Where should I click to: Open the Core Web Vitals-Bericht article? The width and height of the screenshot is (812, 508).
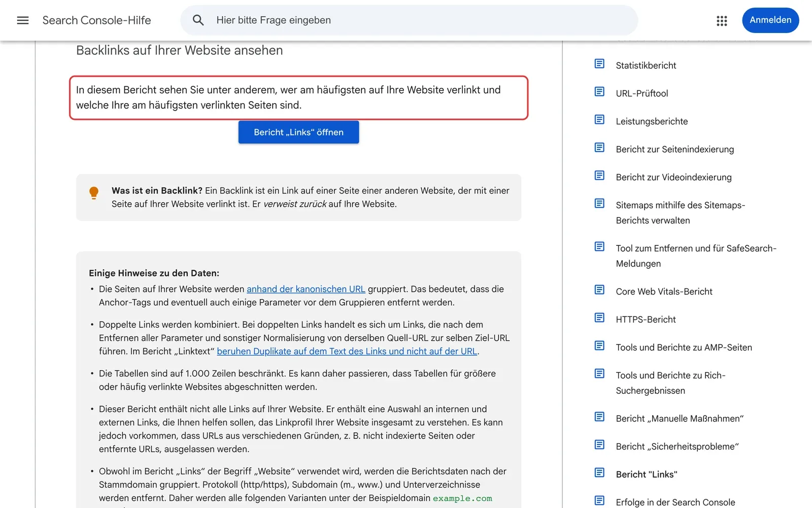(x=664, y=292)
